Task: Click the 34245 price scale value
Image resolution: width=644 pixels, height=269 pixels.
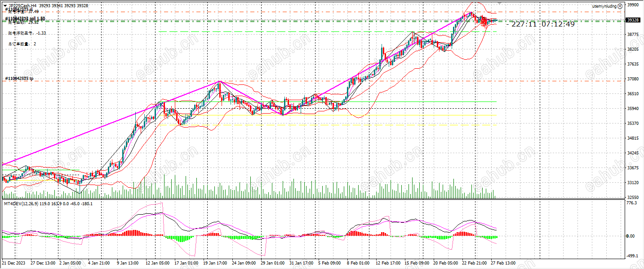Action: (x=633, y=153)
